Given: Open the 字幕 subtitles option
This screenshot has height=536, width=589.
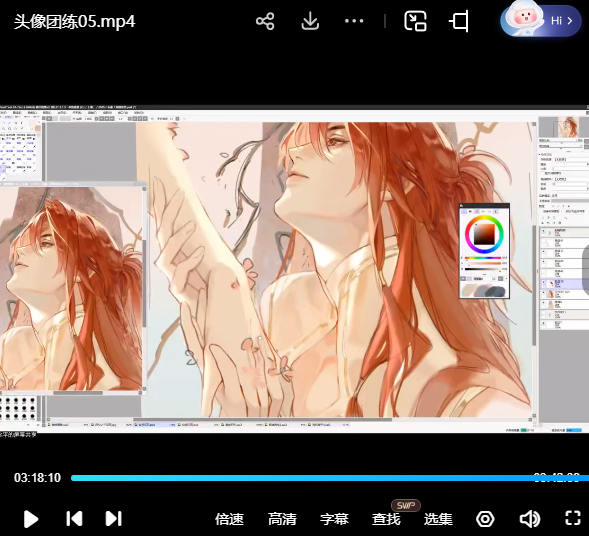Looking at the screenshot, I should (334, 519).
